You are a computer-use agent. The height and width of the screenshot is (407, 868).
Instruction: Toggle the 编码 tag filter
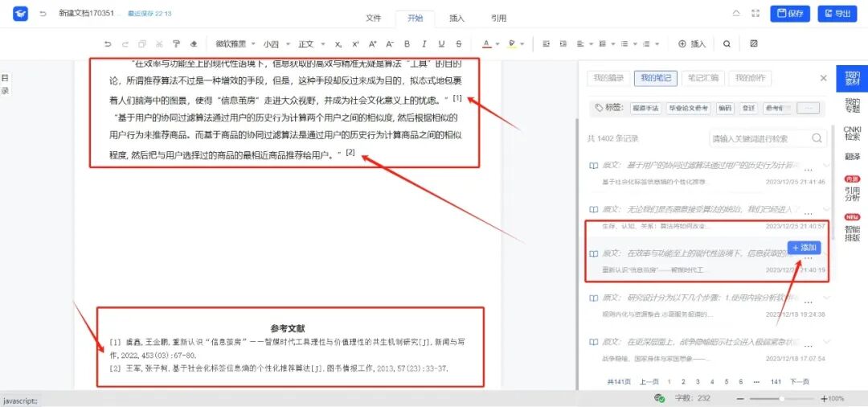pyautogui.click(x=725, y=109)
